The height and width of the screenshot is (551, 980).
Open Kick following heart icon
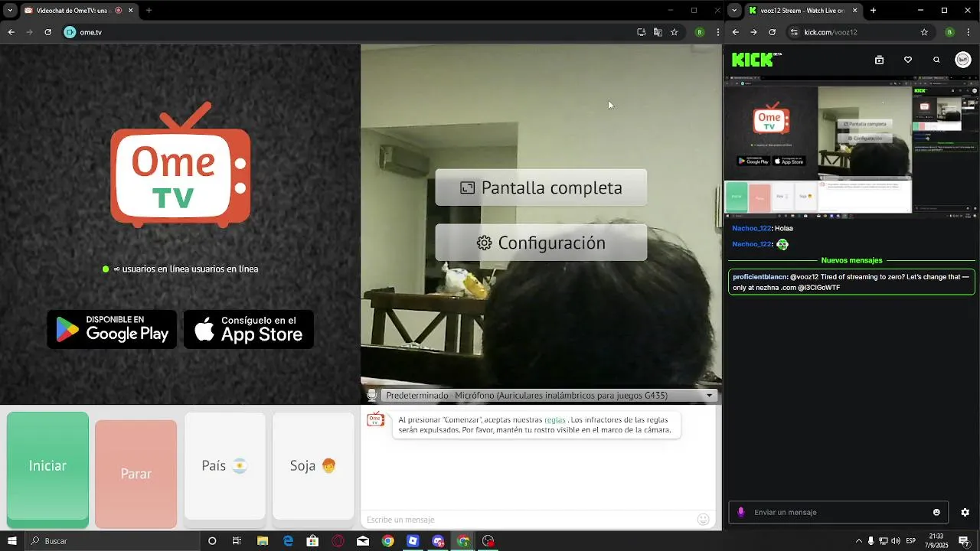point(908,60)
